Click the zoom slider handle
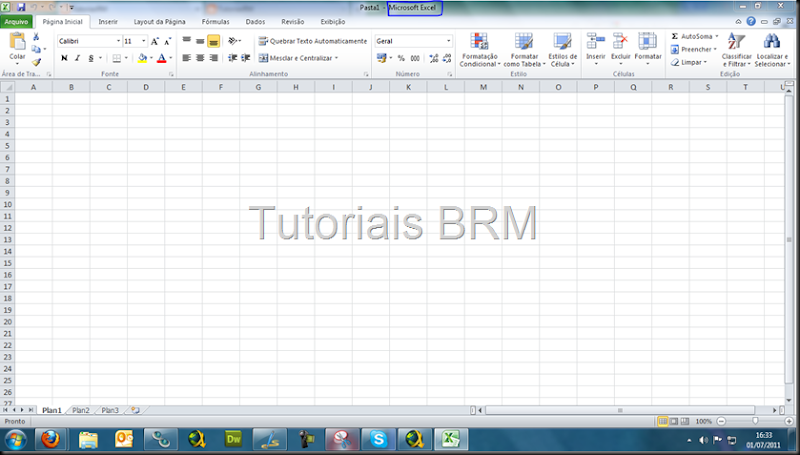Image resolution: width=800 pixels, height=455 pixels. click(755, 421)
